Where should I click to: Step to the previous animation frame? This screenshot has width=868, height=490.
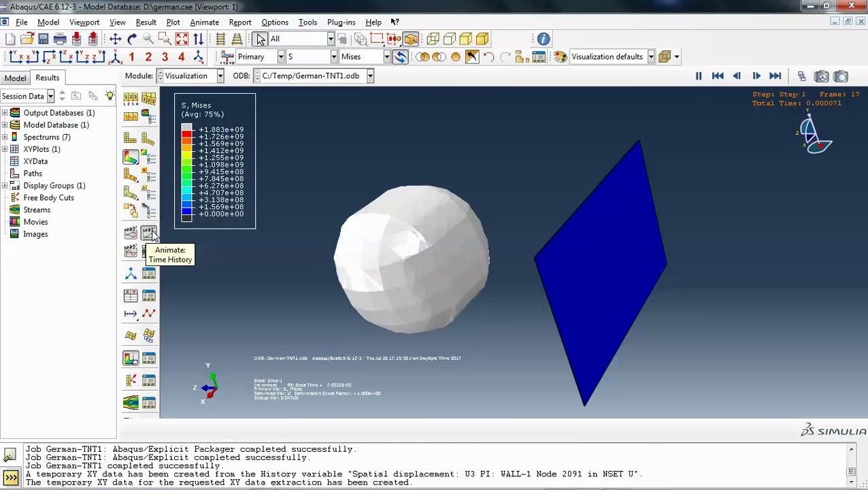(x=737, y=76)
